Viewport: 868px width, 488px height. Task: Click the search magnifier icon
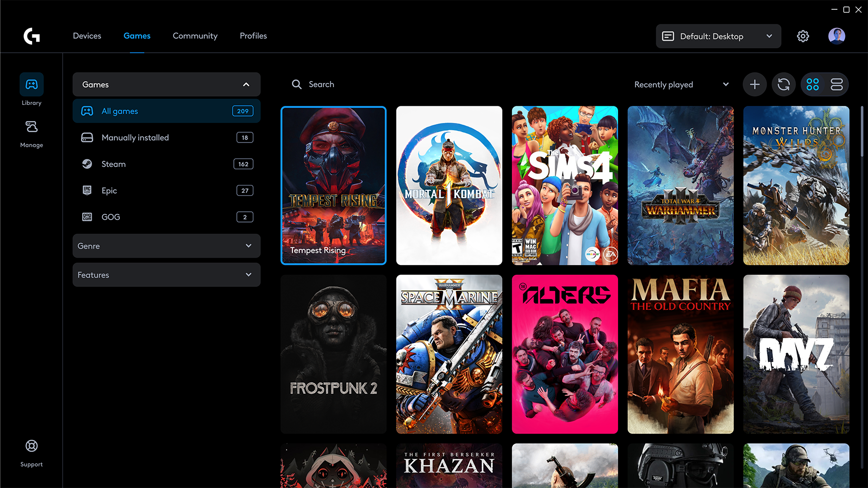pyautogui.click(x=296, y=84)
